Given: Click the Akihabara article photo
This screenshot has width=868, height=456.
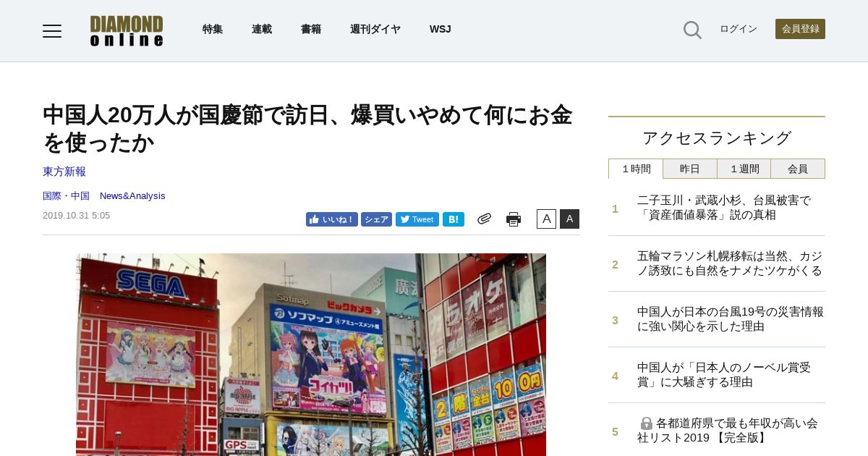Looking at the screenshot, I should click(311, 355).
